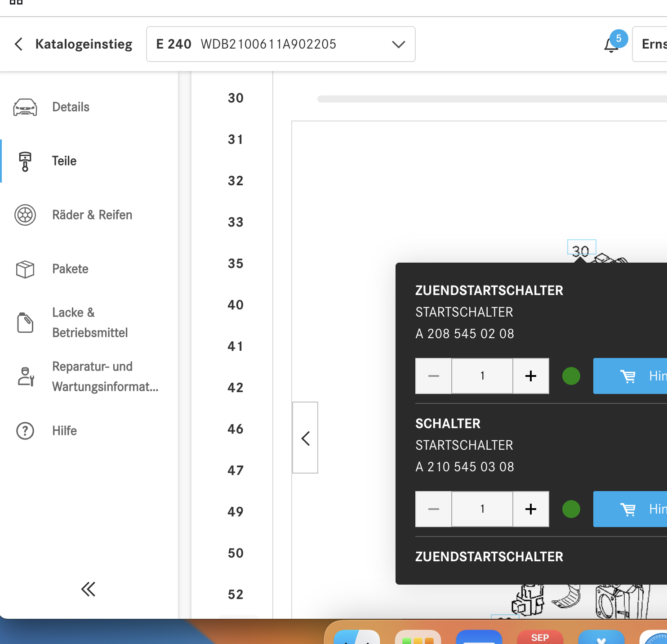This screenshot has height=644, width=667.
Task: Select the Teile menu item
Action: [x=64, y=161]
